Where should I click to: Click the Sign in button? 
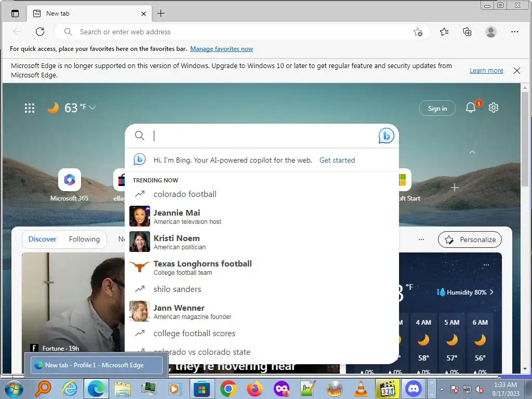click(437, 108)
